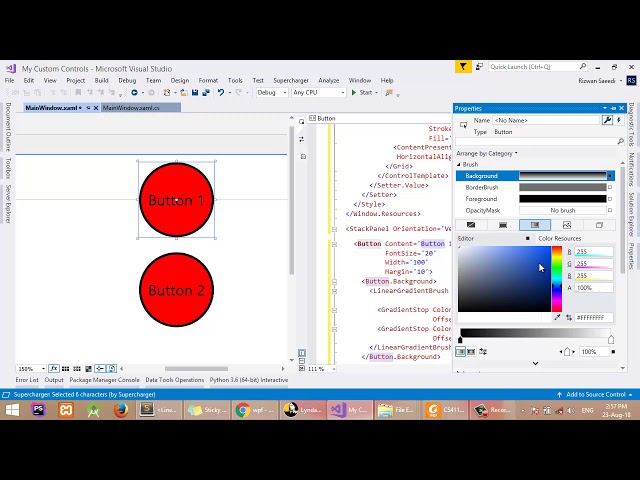Open Firefox from the taskbar
The height and width of the screenshot is (480, 640).
(x=121, y=410)
